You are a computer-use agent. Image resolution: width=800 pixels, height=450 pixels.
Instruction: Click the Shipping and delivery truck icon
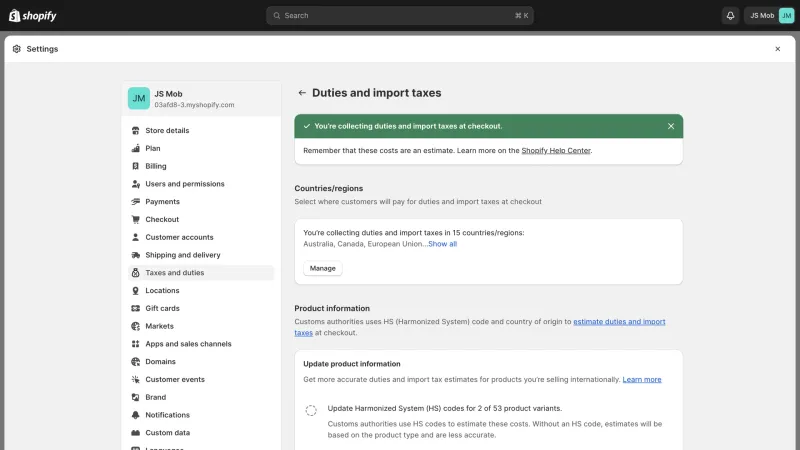(135, 255)
